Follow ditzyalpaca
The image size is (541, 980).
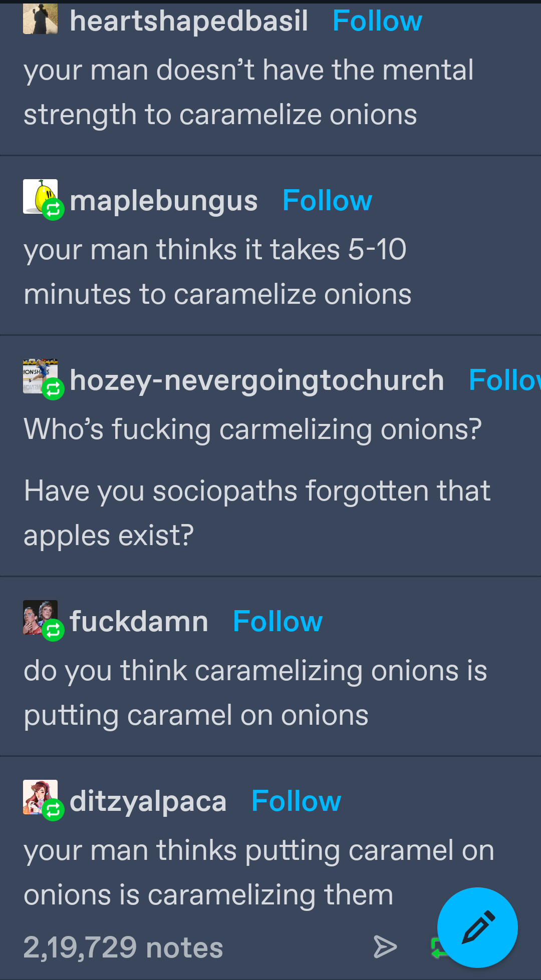pos(296,801)
